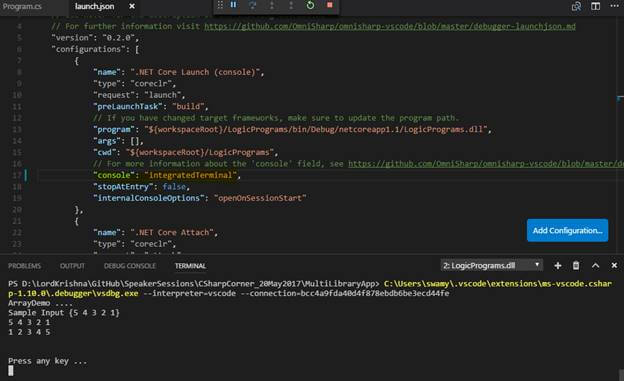624x381 pixels.
Task: Open the editor more actions menu
Action: click(x=614, y=6)
